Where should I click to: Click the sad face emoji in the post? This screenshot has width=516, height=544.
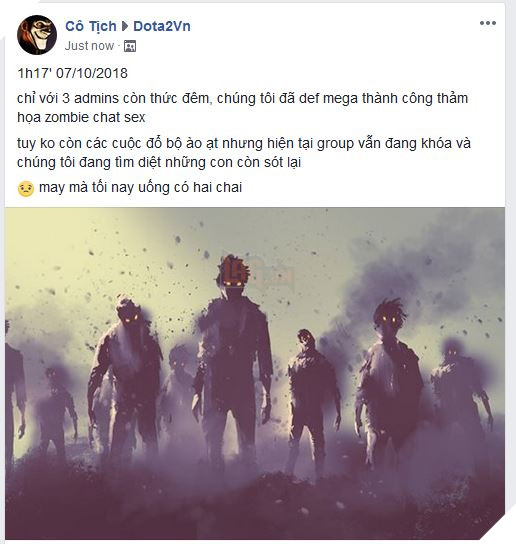pos(26,188)
